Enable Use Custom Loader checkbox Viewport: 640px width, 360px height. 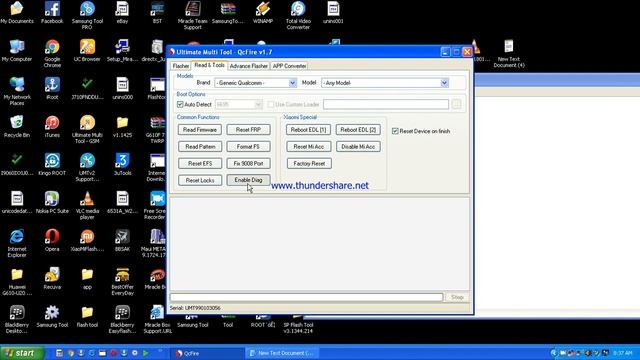point(271,104)
